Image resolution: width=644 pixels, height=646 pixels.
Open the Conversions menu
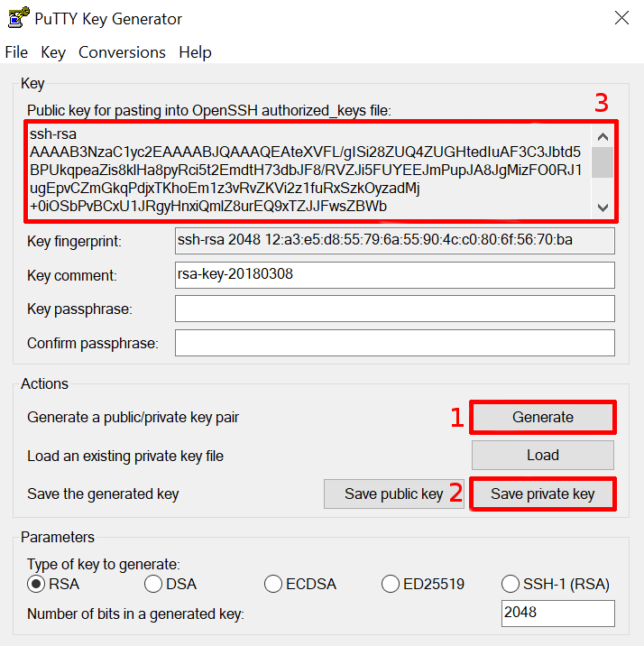coord(122,52)
